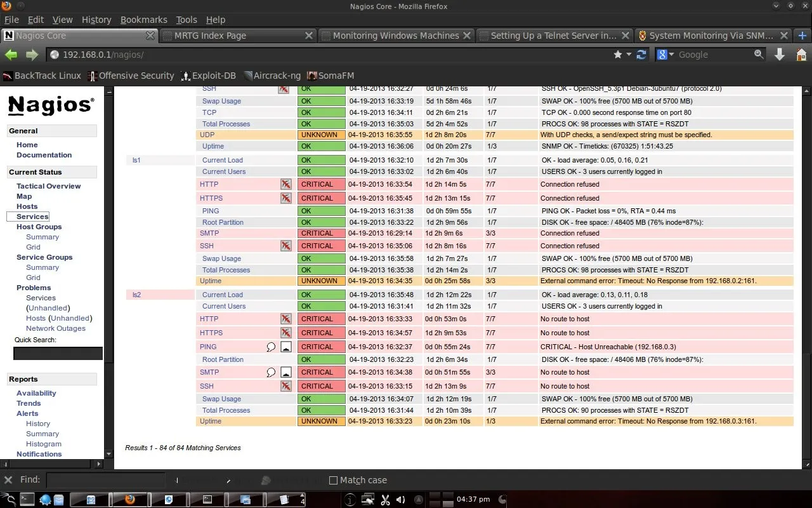Click in the Find text field
Viewport: 812px width, 508px height.
106,480
